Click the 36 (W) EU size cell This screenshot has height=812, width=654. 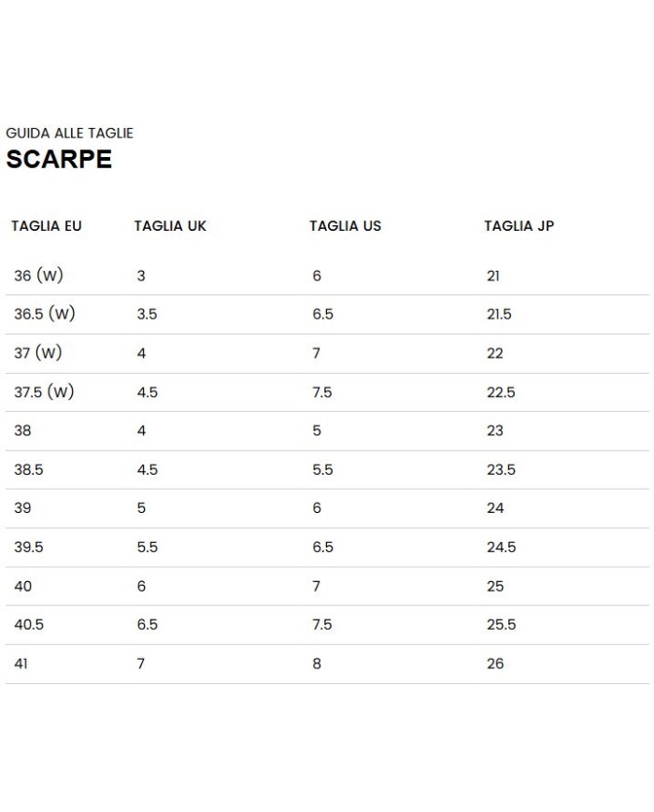(39, 276)
